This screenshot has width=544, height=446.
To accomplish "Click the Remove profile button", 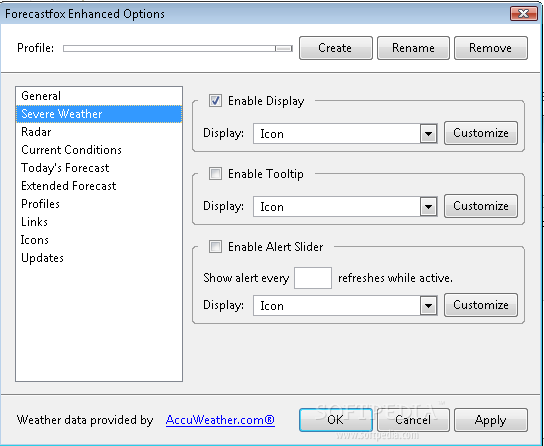I will pos(491,48).
